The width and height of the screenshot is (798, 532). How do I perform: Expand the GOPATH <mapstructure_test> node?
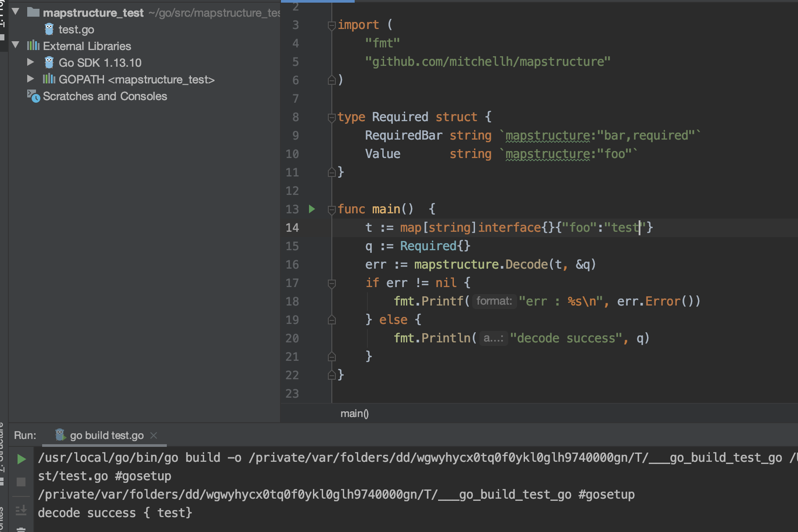pos(30,79)
